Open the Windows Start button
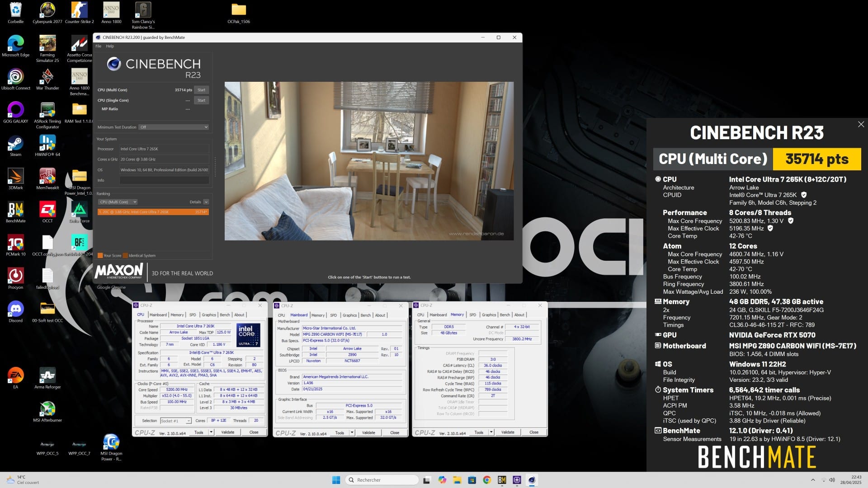The width and height of the screenshot is (868, 488). [336, 480]
